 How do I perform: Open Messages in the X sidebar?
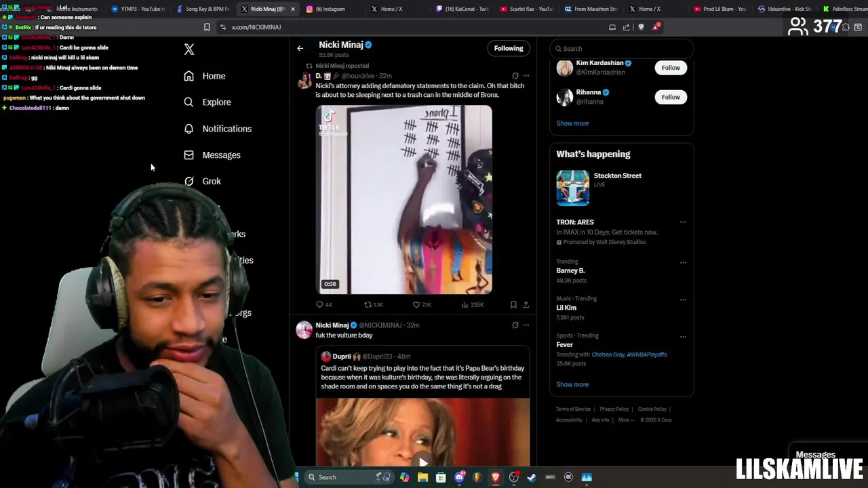pos(212,155)
